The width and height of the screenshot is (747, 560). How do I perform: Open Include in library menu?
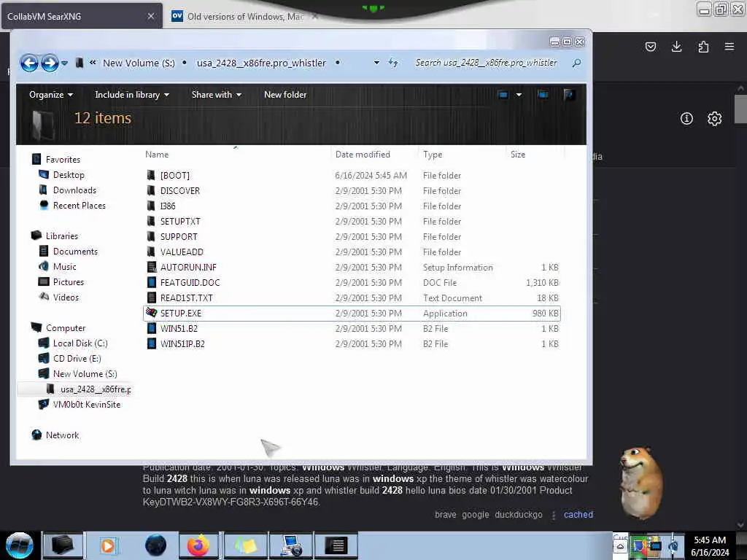pos(132,95)
